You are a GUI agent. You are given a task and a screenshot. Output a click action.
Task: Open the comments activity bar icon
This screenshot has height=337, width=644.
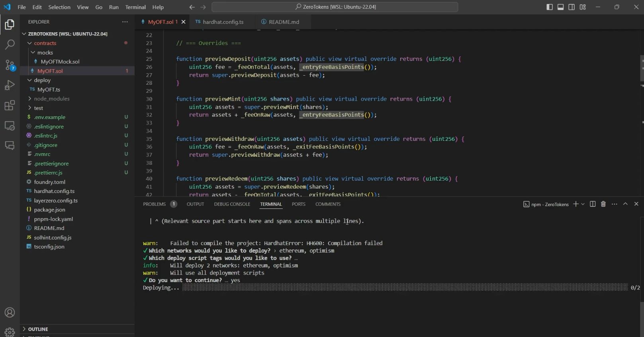10,146
